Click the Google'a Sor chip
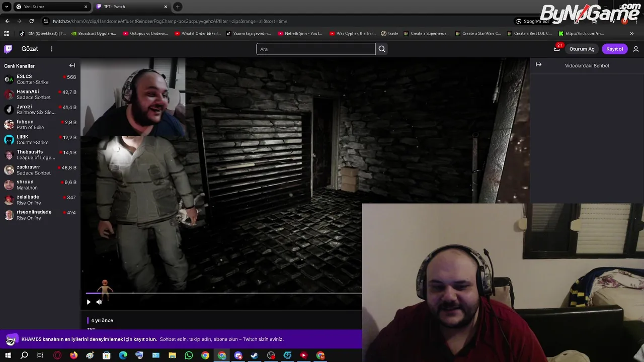 click(x=533, y=21)
